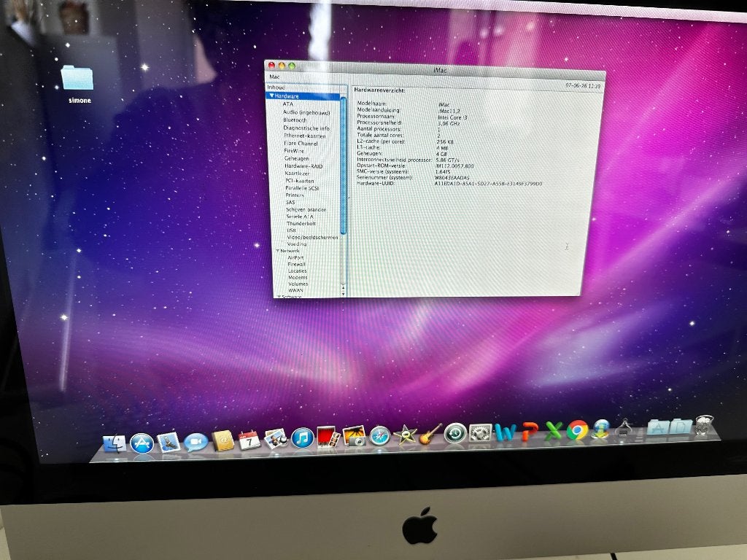This screenshot has width=747, height=560.
Task: Select Ethernet-kaarten in the list
Action: pyautogui.click(x=304, y=136)
